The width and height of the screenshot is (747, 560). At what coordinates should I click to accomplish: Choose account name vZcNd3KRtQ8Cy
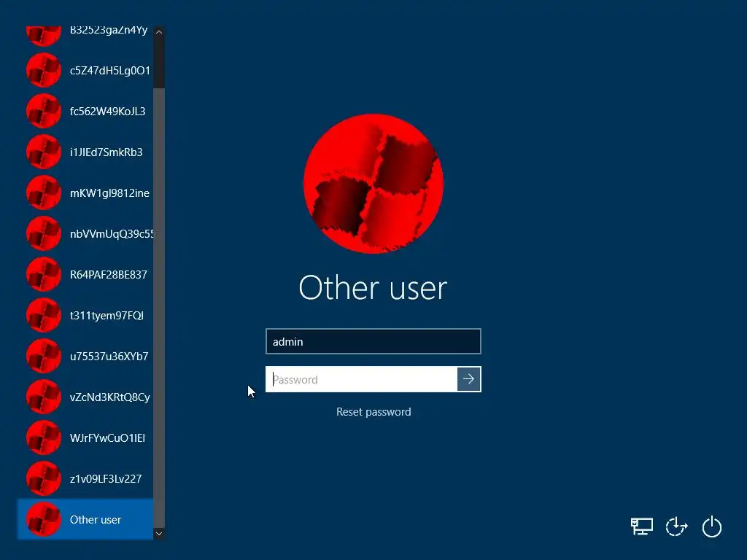[110, 397]
